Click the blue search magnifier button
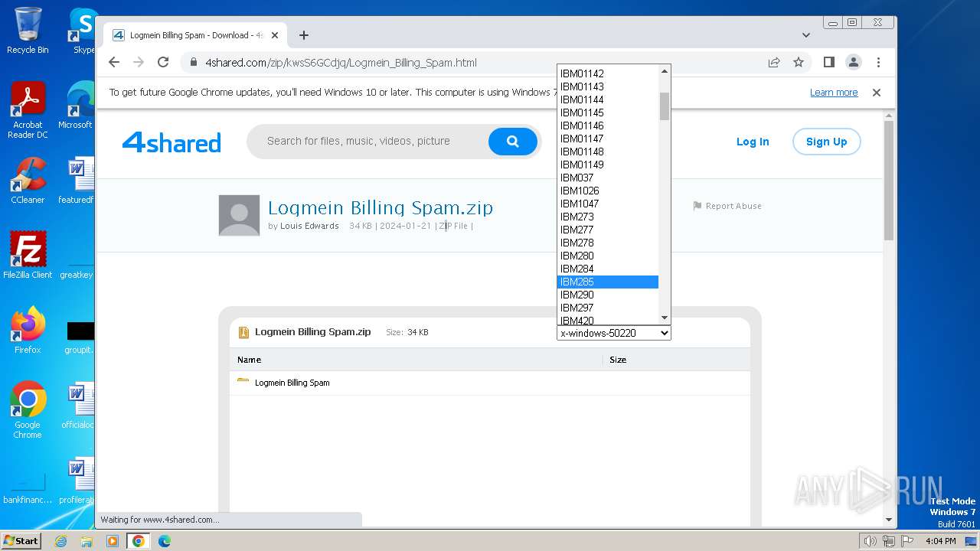Screen dimensions: 980x551 pos(512,142)
